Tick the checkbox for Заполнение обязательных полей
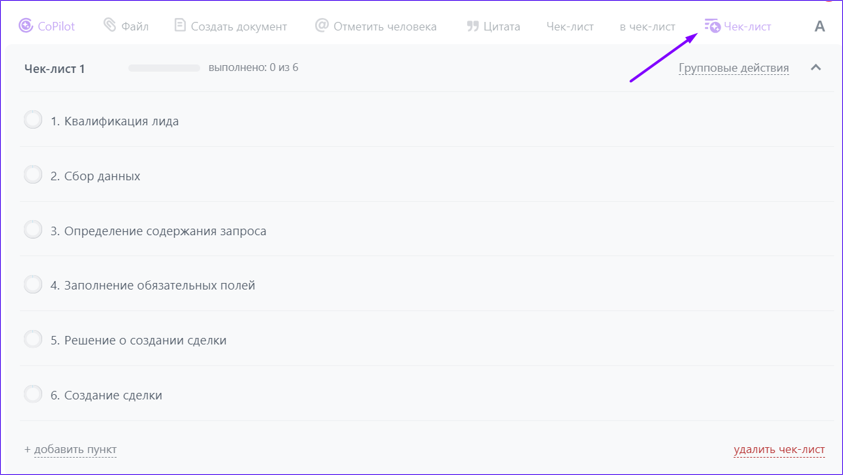 point(33,285)
